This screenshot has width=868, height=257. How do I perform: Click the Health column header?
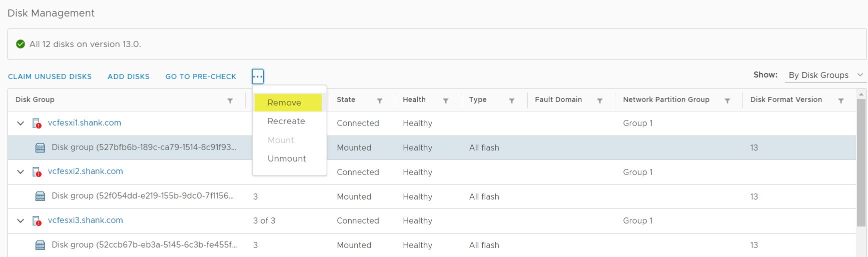click(414, 99)
